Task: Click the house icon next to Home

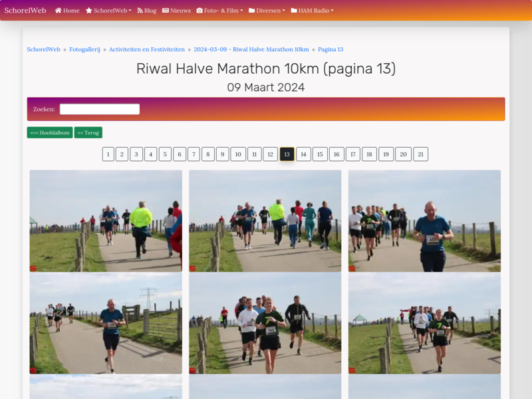Action: click(x=58, y=11)
